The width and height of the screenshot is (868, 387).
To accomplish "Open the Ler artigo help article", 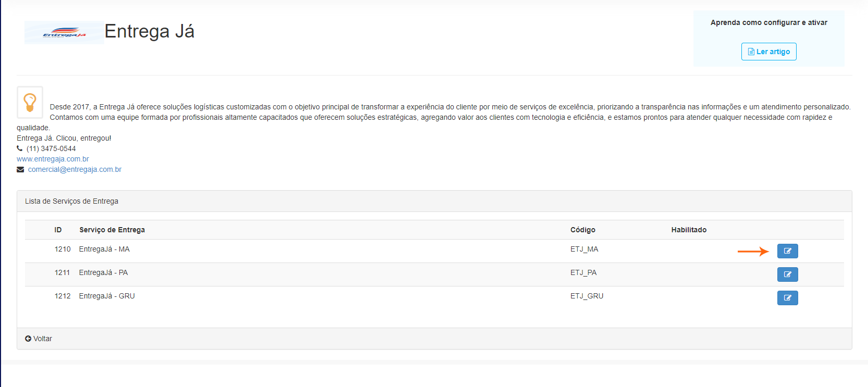I will click(x=768, y=52).
